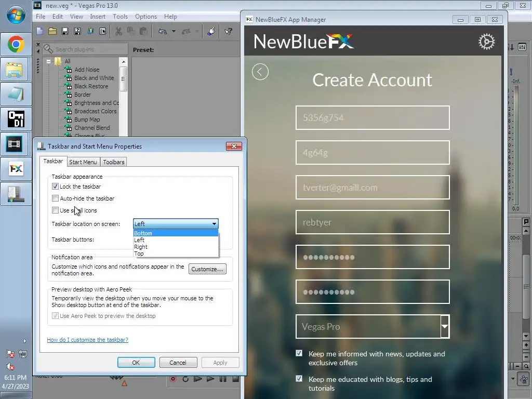Open How do I customize the taskbar link

(x=87, y=340)
